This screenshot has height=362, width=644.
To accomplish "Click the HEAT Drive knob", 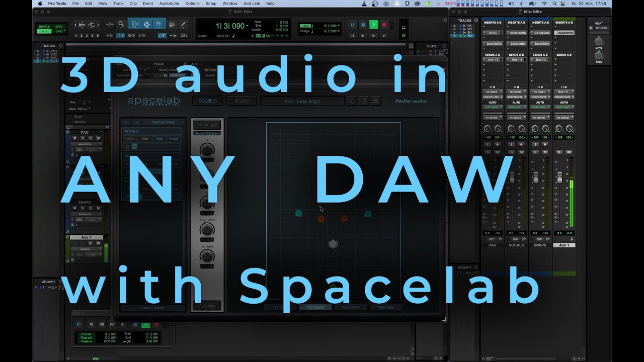I will [x=599, y=41].
